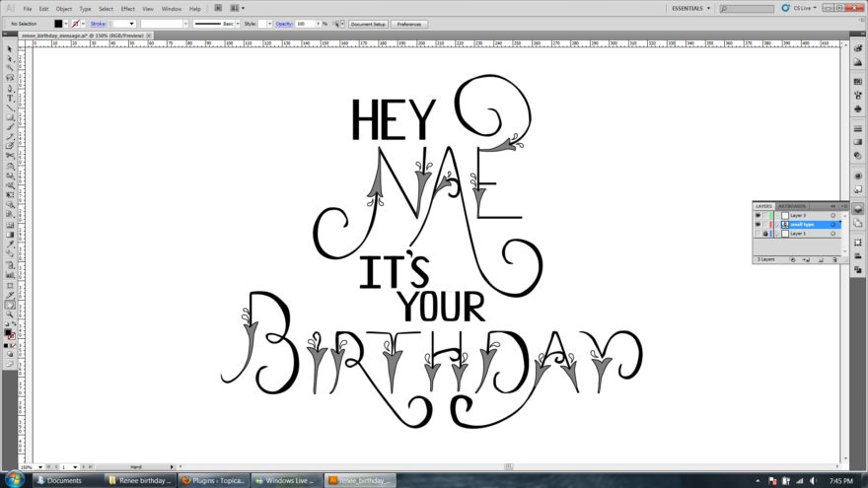Select the Lasso tool
Image resolution: width=868 pixels, height=488 pixels.
[10, 78]
